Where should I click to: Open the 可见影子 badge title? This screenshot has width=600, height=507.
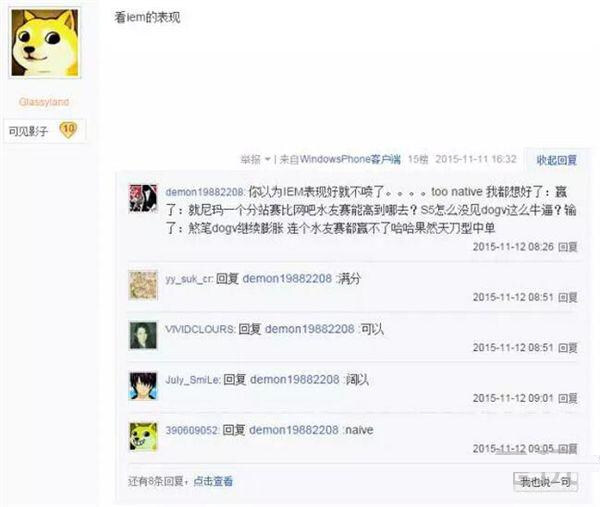(28, 131)
